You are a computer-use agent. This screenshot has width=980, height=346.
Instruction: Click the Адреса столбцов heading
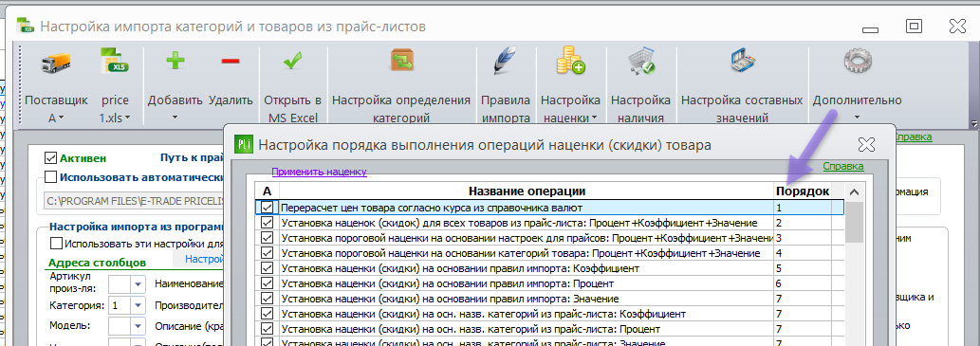coord(97,263)
